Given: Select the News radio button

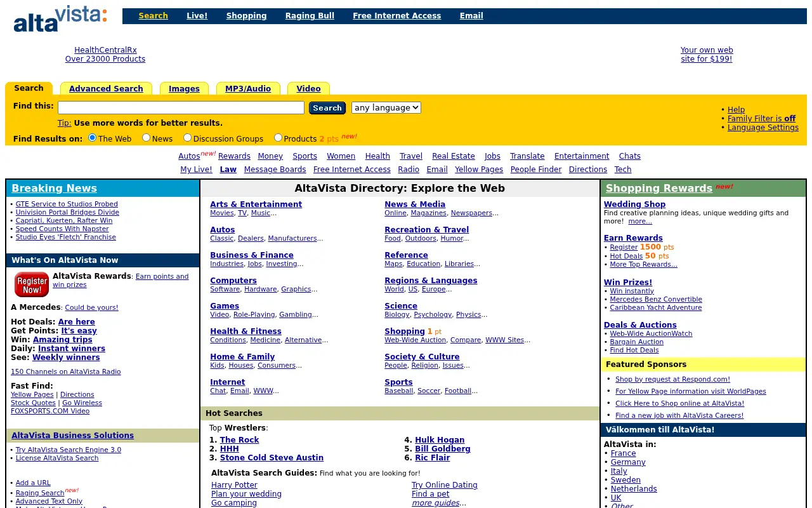Looking at the screenshot, I should click(x=147, y=138).
